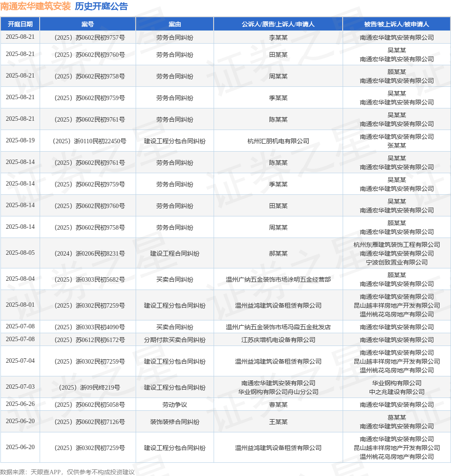
Task: Click the 数据来源 footer note
Action: click(67, 472)
